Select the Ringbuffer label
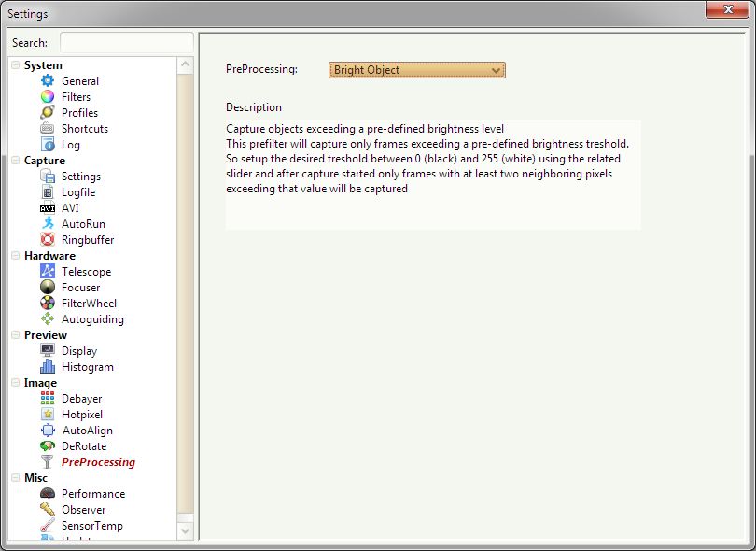 88,240
